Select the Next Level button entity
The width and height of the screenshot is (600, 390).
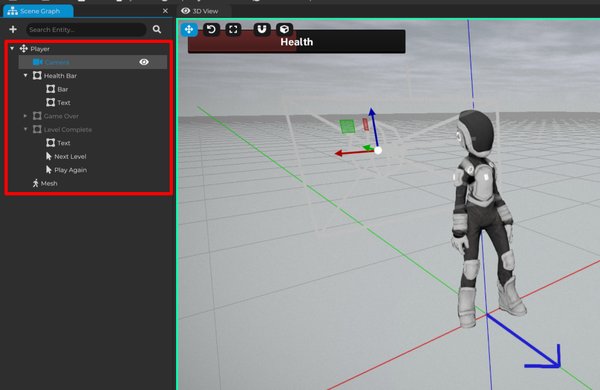tap(70, 157)
